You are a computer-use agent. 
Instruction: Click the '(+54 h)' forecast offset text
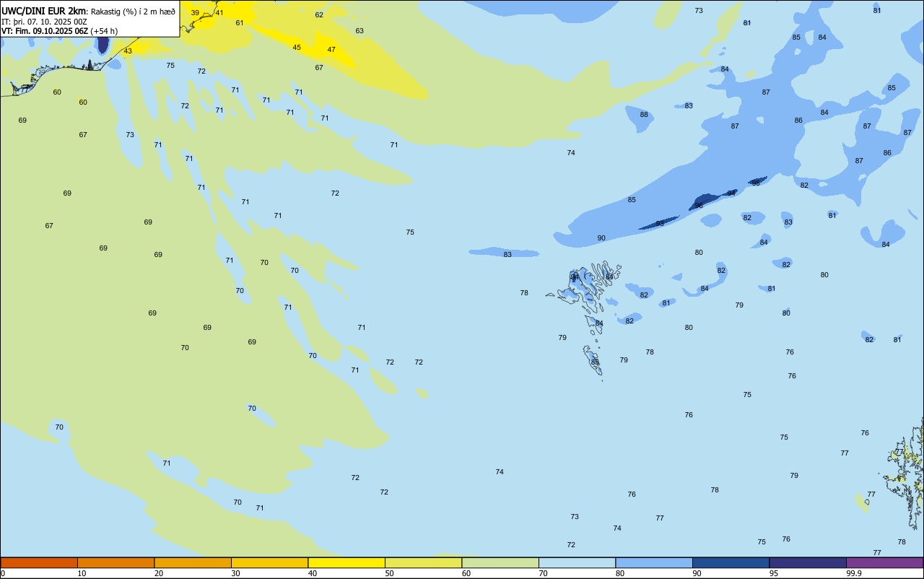104,31
